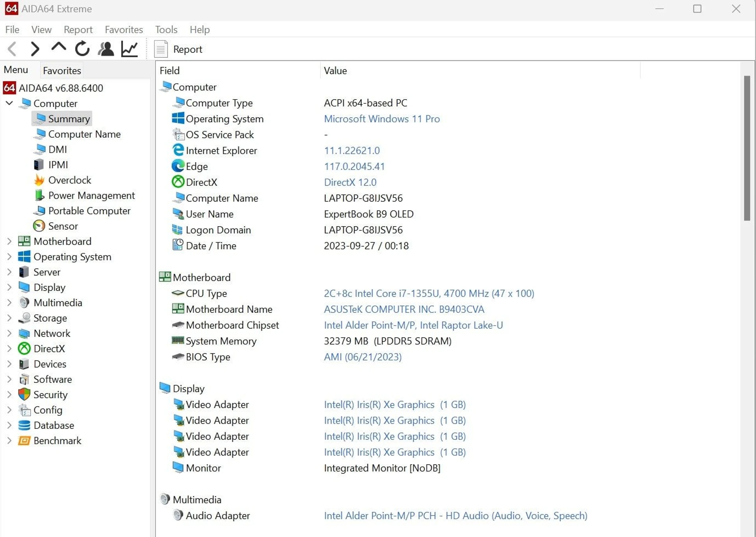Open the user manager icon in toolbar
This screenshot has width=756, height=537.
click(106, 49)
